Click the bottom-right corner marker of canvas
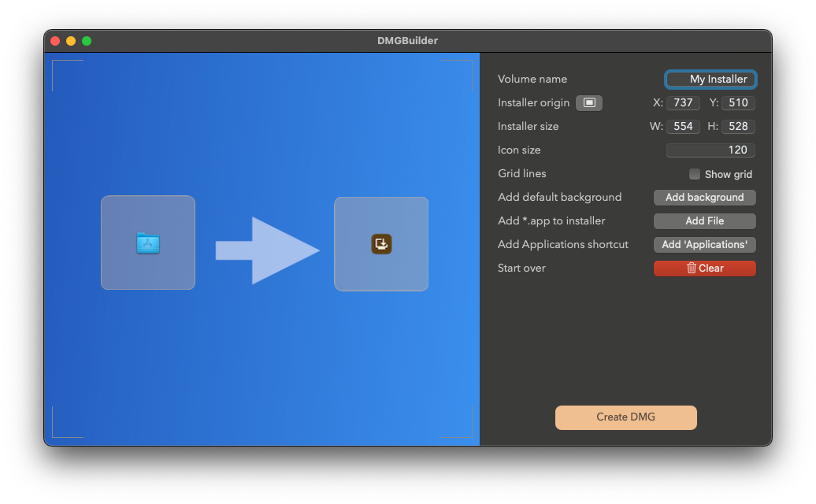The width and height of the screenshot is (816, 504). [x=469, y=434]
